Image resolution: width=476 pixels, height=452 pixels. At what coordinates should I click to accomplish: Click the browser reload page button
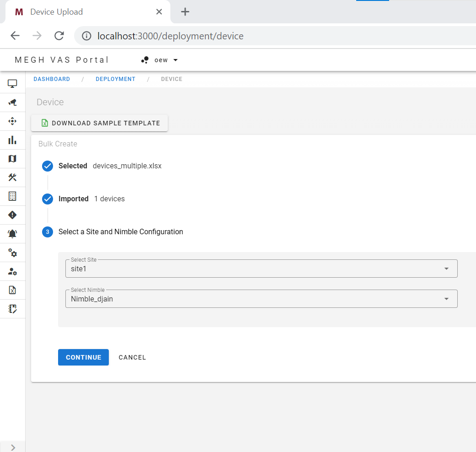[59, 36]
